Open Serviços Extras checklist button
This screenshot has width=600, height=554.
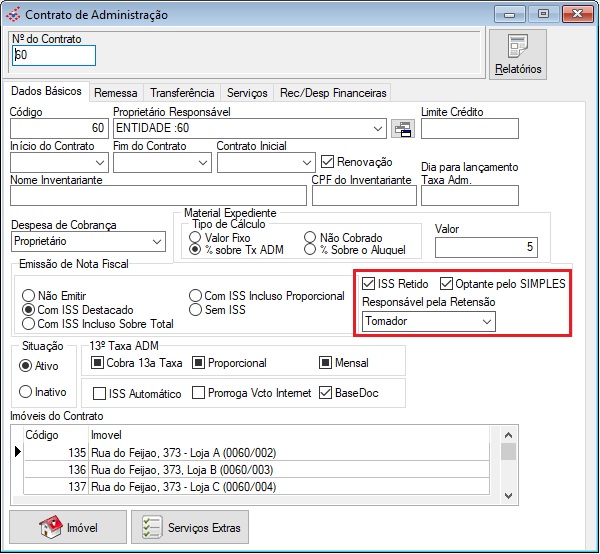tap(190, 527)
